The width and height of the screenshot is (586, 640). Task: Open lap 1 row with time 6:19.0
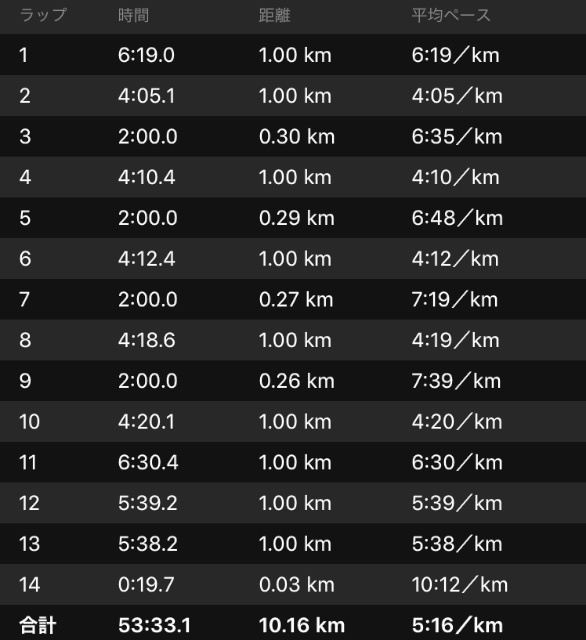click(293, 55)
